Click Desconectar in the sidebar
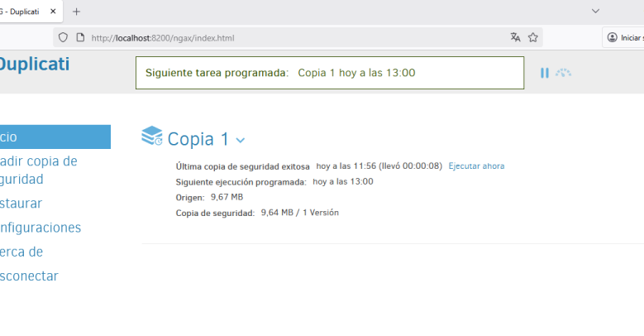This screenshot has height=336, width=644. point(29,276)
